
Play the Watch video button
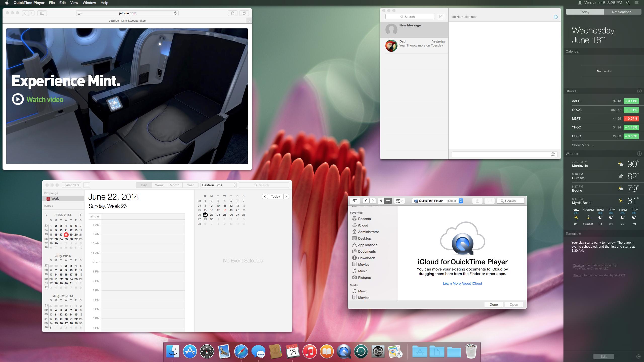point(18,99)
